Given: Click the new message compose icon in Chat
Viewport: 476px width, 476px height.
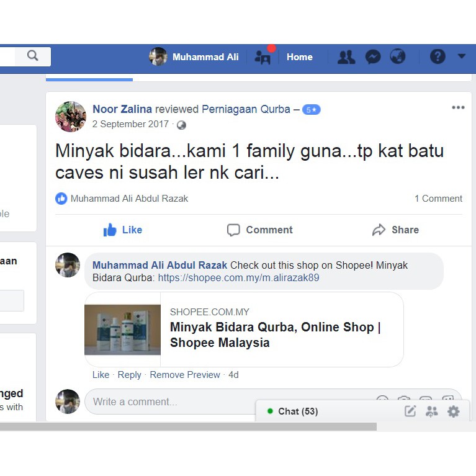Looking at the screenshot, I should 410,411.
